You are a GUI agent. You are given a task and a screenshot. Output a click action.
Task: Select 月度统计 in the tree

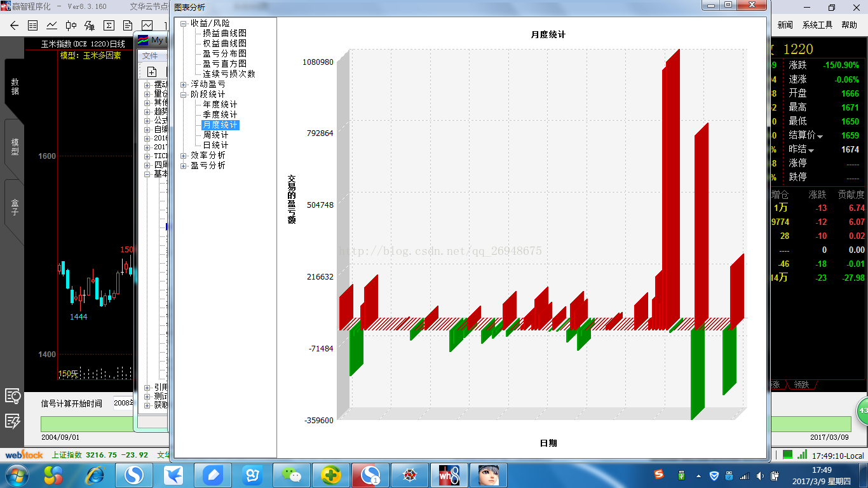click(220, 125)
